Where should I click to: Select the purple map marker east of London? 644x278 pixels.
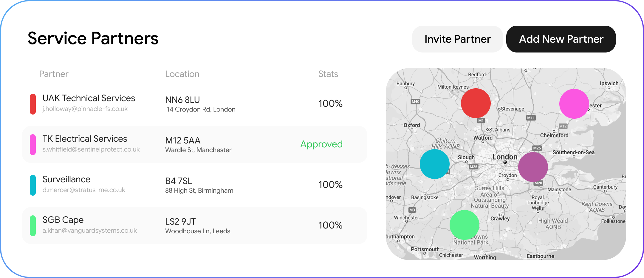[x=533, y=167]
